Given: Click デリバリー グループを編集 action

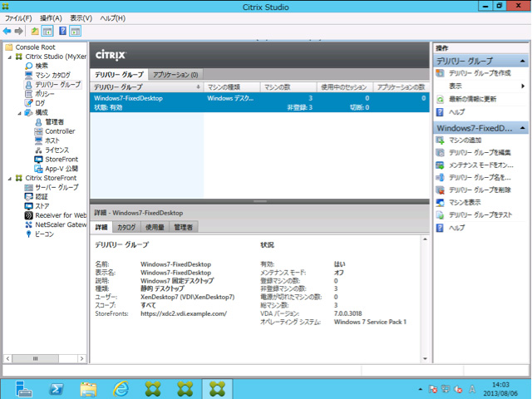Looking at the screenshot, I should tap(480, 153).
